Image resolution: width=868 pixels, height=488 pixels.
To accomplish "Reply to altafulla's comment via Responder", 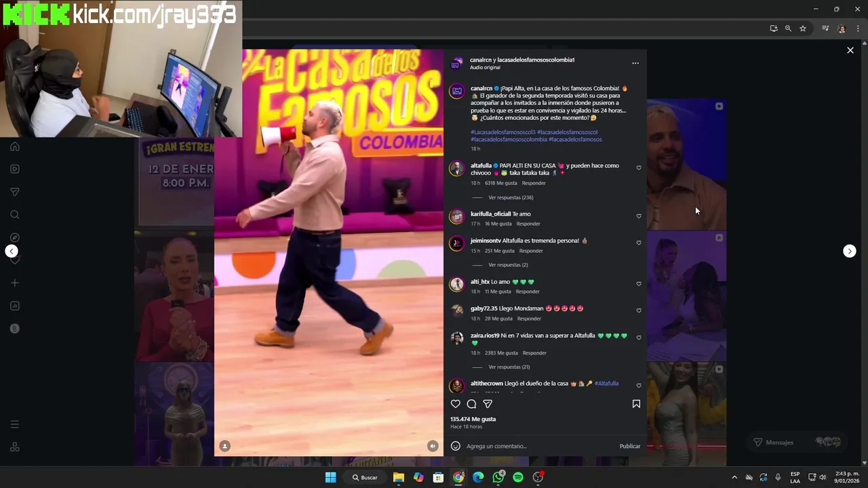I will [534, 183].
